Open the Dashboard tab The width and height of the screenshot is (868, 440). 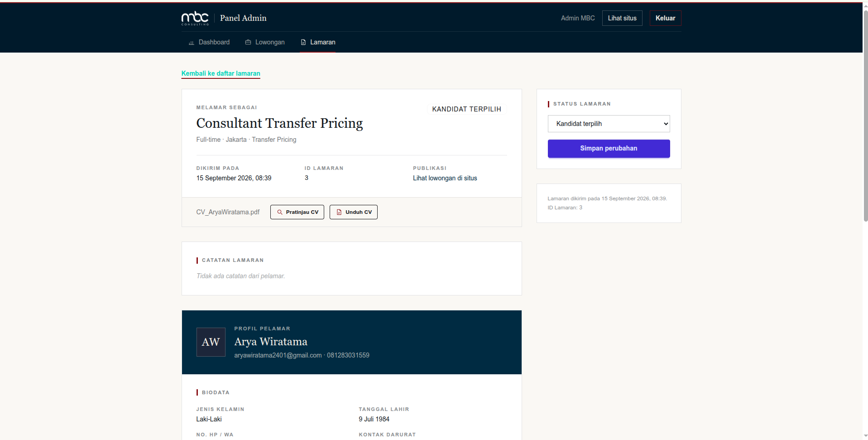[209, 42]
